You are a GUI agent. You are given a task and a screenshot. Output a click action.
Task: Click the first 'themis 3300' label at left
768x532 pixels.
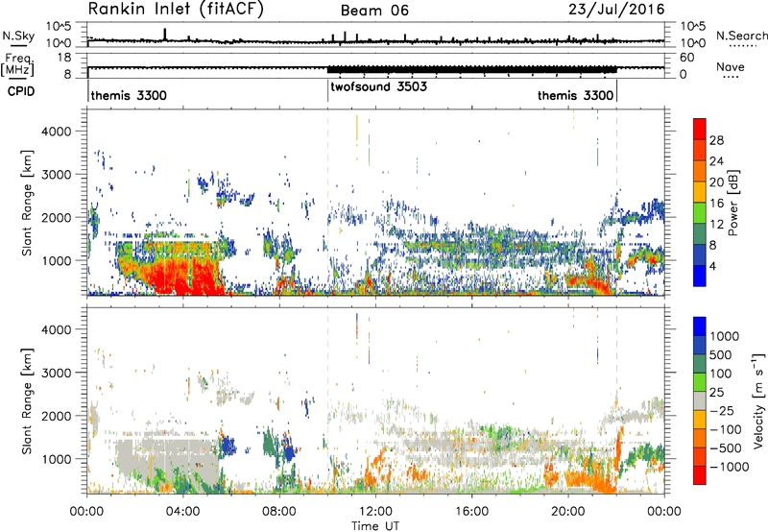click(129, 95)
